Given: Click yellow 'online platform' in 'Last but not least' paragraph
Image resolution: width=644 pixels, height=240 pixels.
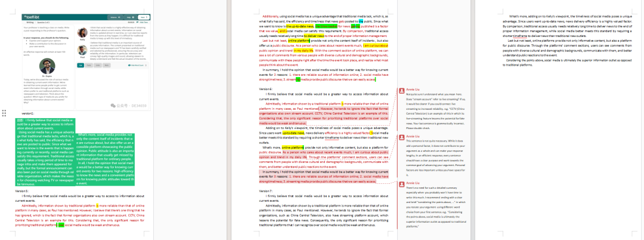Looking at the screenshot, I should click(299, 41).
